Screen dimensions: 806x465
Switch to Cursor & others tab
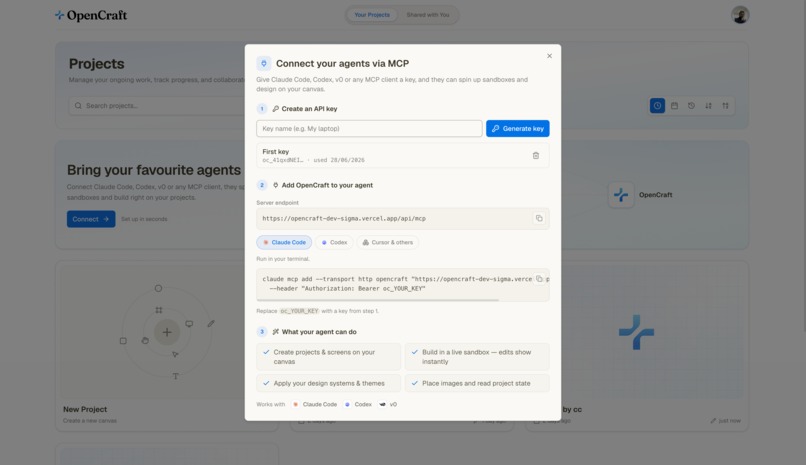tap(388, 243)
